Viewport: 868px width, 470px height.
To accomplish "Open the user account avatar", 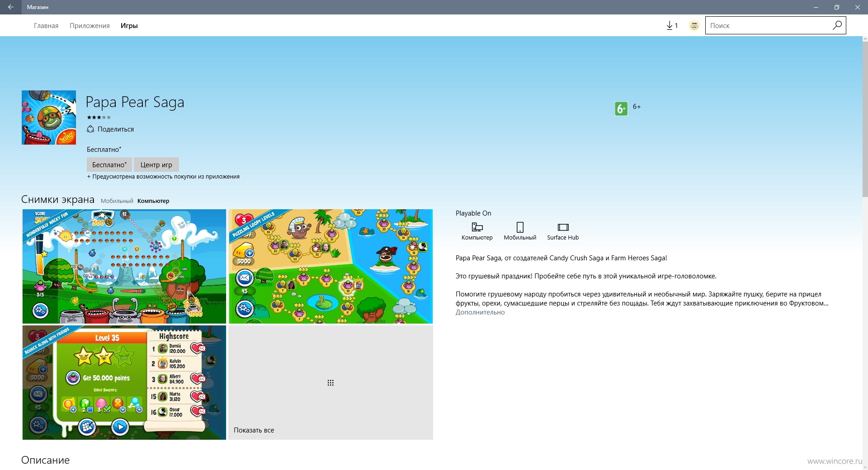I will [x=694, y=26].
